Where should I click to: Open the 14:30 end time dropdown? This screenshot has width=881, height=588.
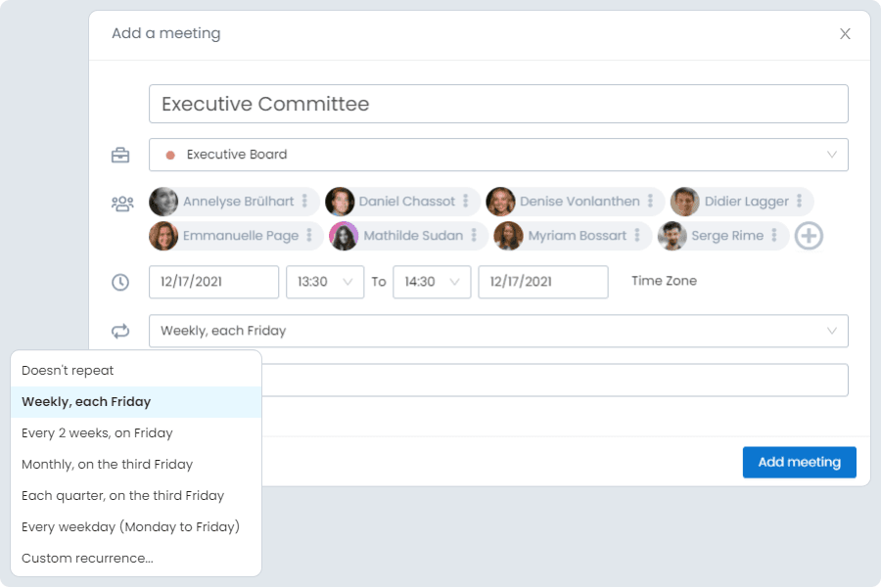pos(432,282)
